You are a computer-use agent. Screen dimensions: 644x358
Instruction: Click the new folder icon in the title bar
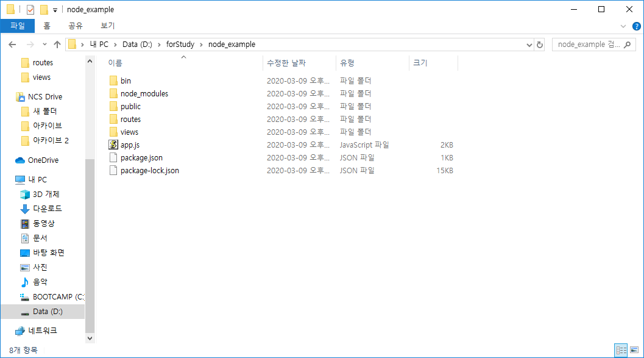[x=43, y=10]
